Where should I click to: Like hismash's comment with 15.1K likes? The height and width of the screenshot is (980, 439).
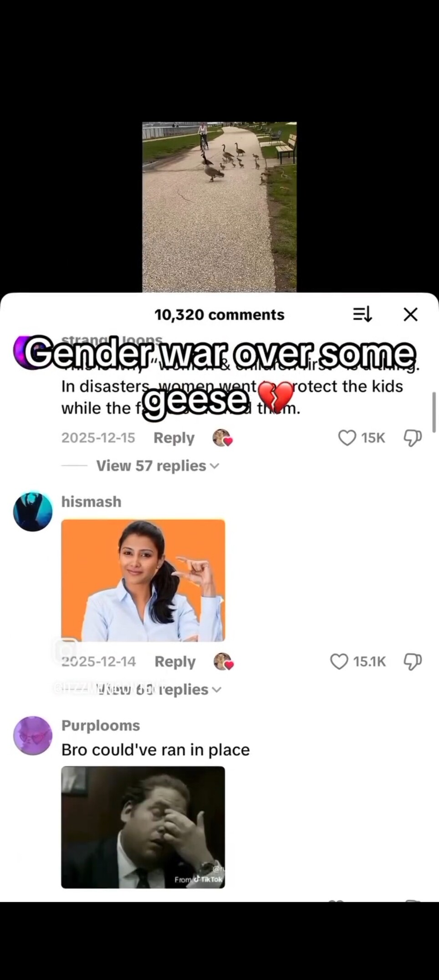click(x=339, y=661)
